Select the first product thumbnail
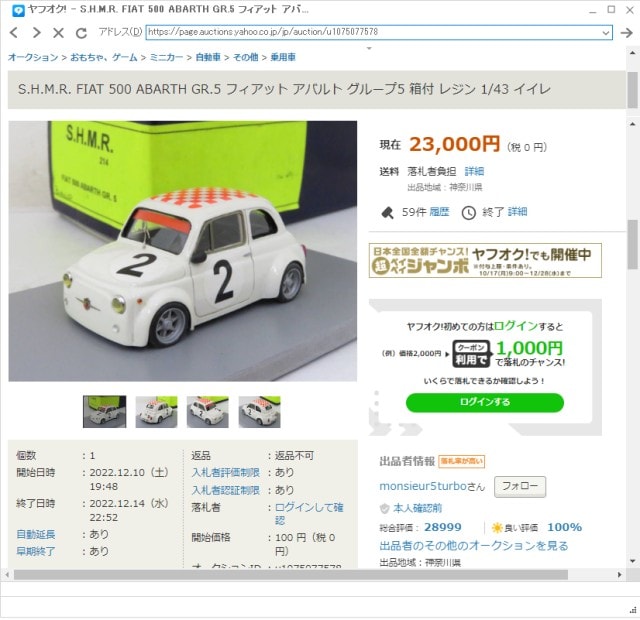This screenshot has height=620, width=640. point(104,411)
